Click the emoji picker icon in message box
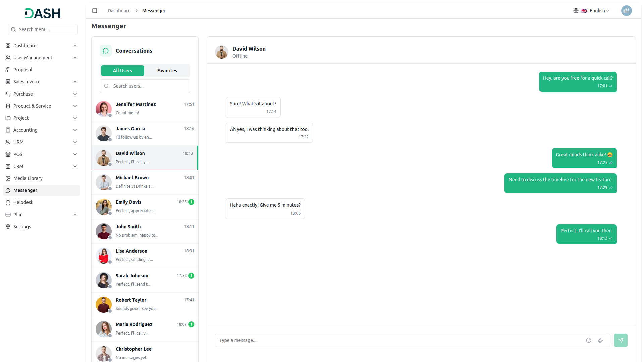644x362 pixels. [x=588, y=340]
